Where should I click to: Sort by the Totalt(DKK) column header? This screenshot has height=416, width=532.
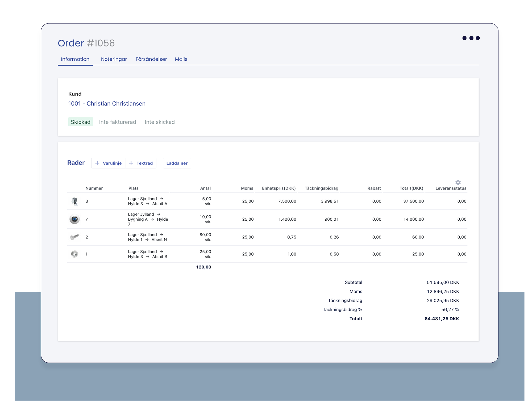pyautogui.click(x=411, y=188)
